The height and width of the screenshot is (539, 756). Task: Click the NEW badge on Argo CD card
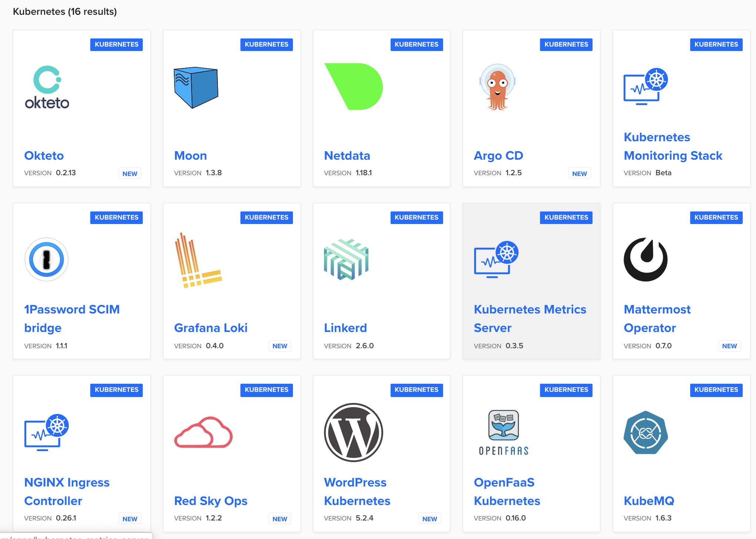click(580, 173)
